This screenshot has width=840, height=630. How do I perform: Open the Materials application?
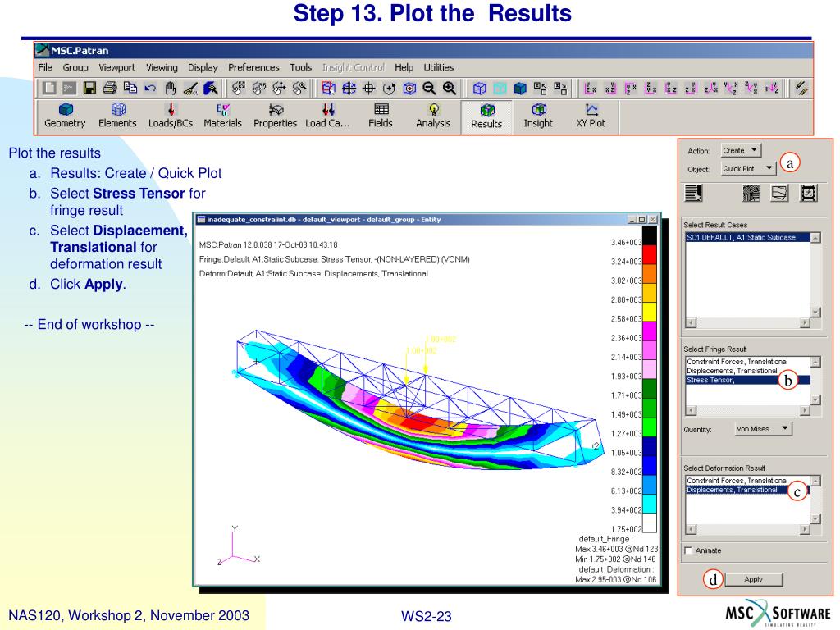[223, 116]
